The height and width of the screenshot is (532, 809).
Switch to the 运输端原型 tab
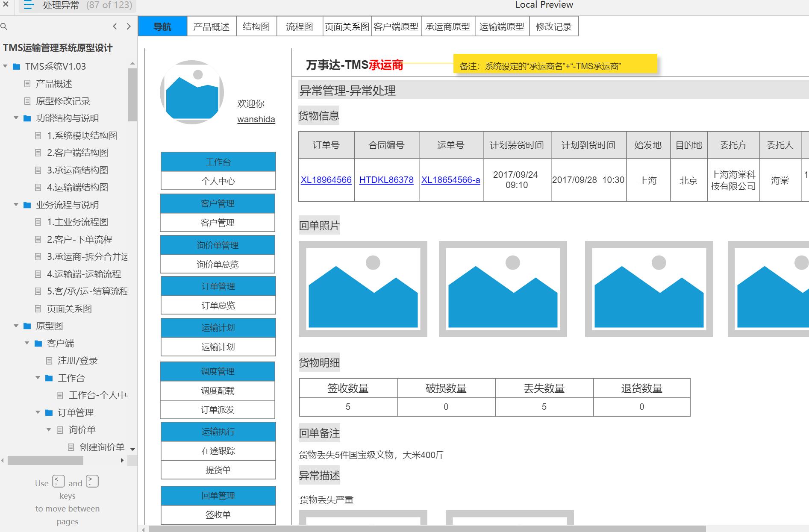click(x=502, y=26)
